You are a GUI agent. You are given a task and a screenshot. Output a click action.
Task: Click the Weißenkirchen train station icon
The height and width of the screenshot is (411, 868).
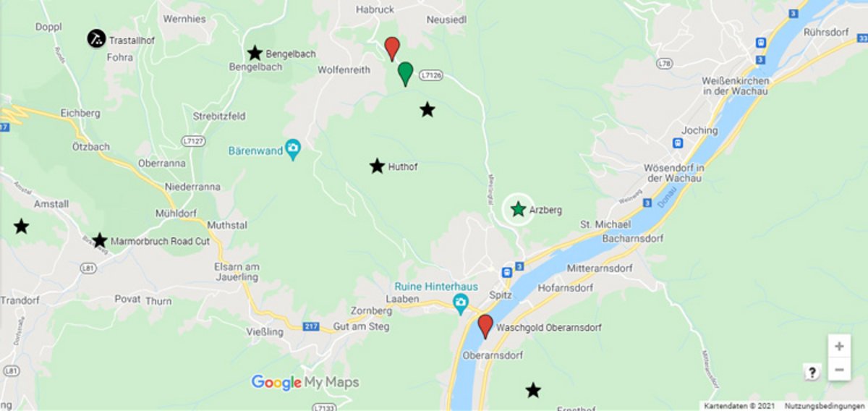tap(760, 43)
